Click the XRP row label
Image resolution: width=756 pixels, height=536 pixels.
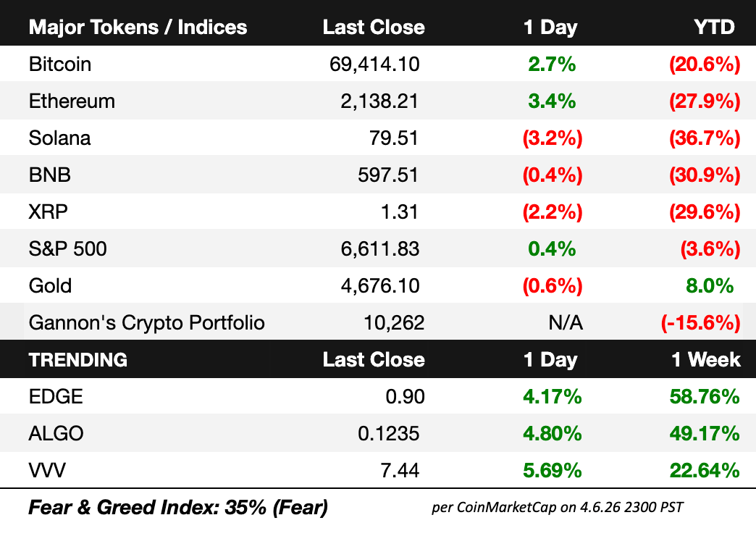[x=48, y=212]
